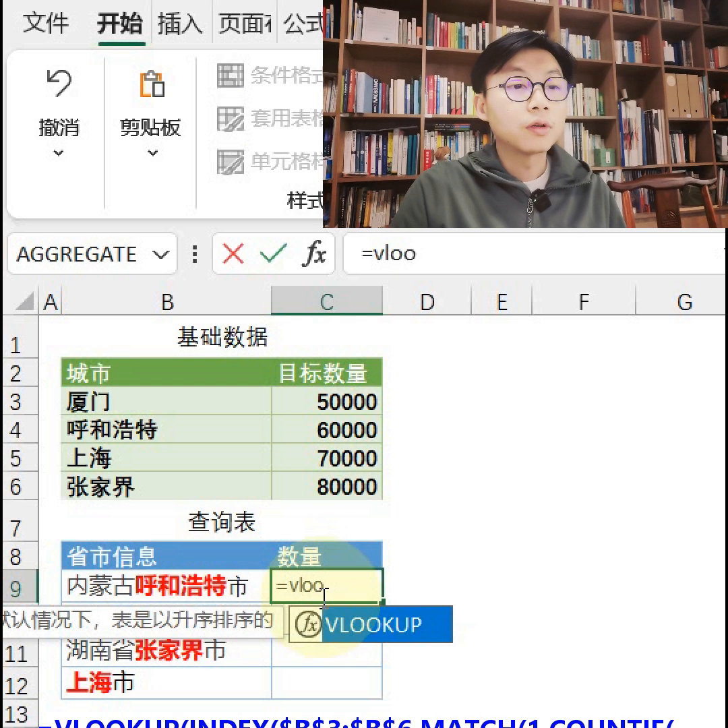Click the cell with value 60000
Screen dimensions: 728x728
point(327,429)
